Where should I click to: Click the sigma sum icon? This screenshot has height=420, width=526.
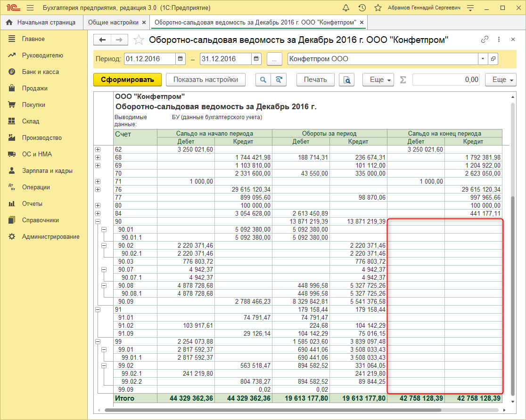click(x=403, y=80)
